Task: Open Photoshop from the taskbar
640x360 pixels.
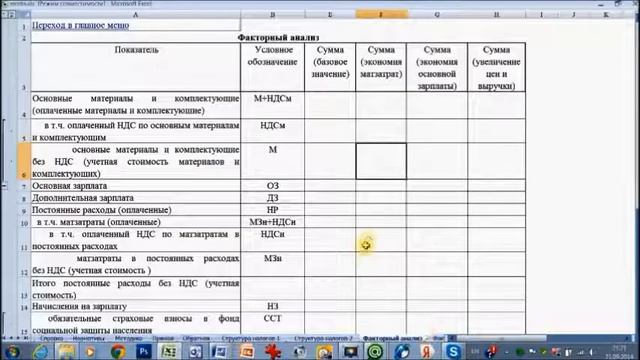Action: click(143, 351)
